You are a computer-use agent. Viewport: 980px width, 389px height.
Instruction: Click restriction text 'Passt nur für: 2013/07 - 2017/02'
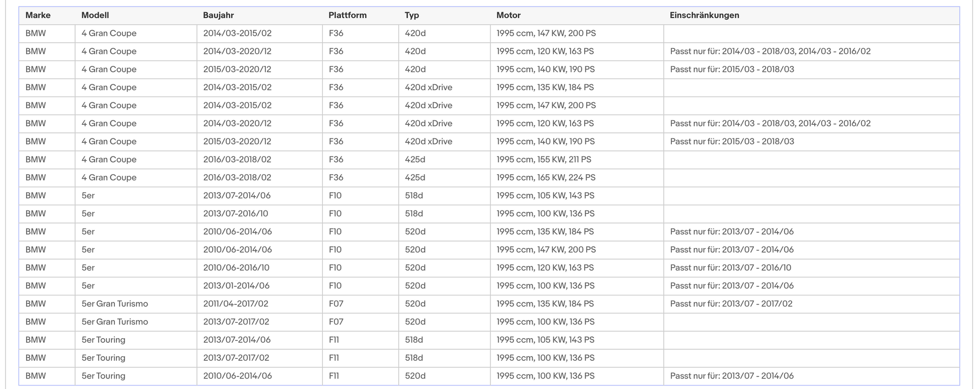[x=731, y=304]
